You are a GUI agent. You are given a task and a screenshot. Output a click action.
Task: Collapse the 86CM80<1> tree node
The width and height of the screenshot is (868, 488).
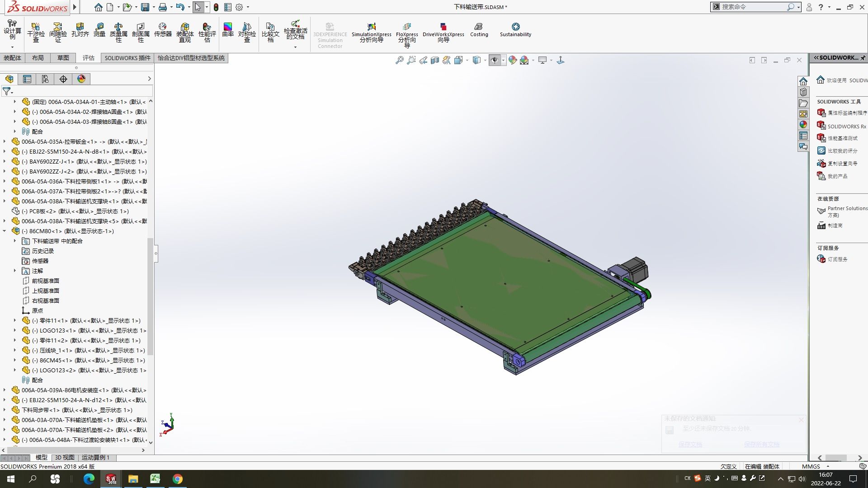point(5,231)
